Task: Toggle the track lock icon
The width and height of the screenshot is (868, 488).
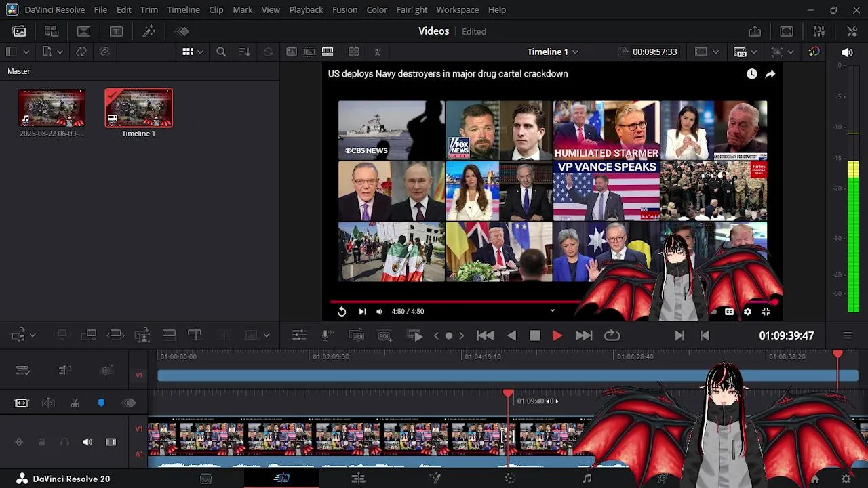Action: click(x=41, y=442)
